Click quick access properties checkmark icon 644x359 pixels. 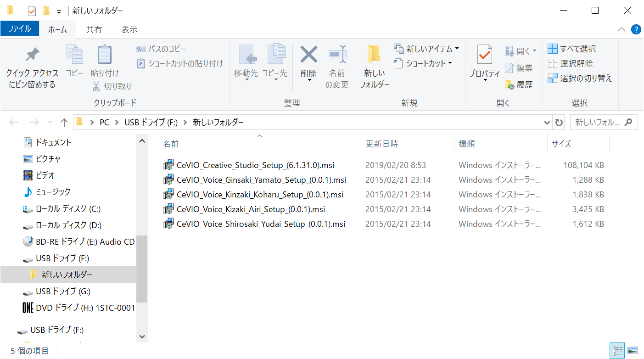(x=32, y=11)
